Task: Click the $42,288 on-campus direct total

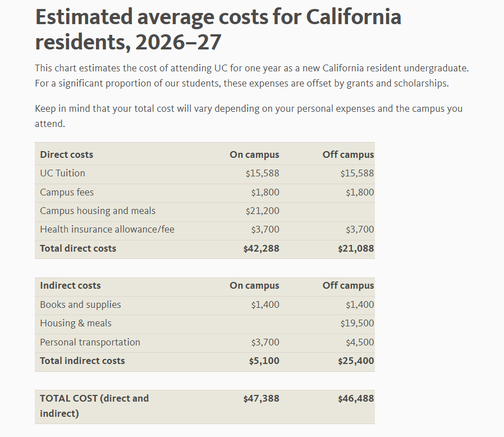Action: [261, 248]
